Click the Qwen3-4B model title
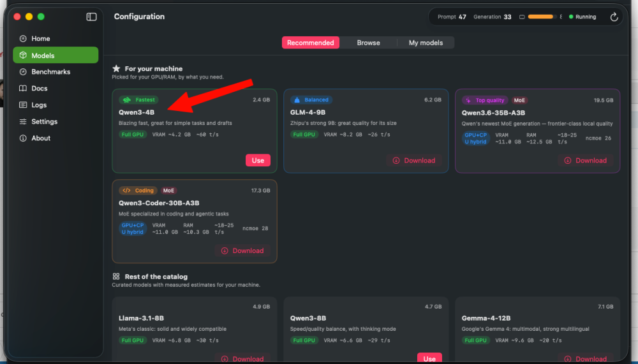Viewport: 638px width, 364px height. (x=137, y=112)
